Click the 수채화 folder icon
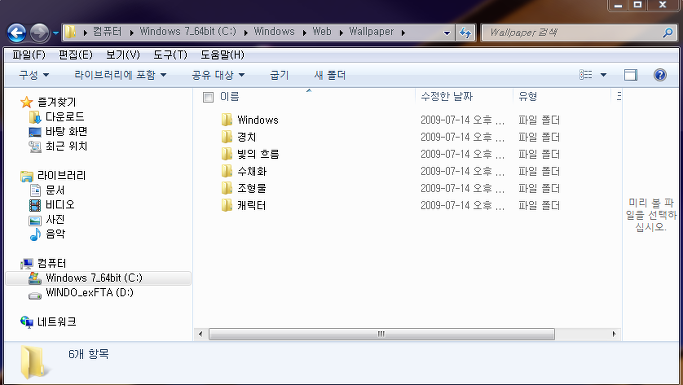 tap(227, 171)
